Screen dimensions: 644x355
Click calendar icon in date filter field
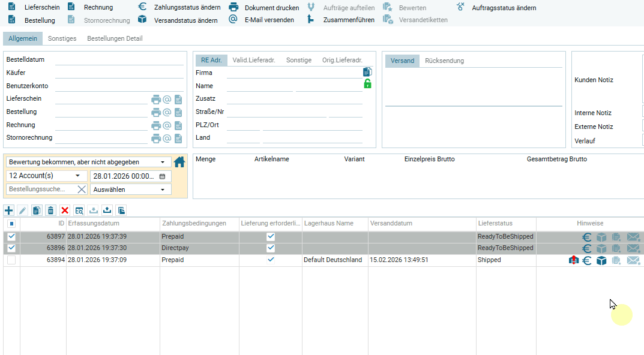tap(162, 176)
